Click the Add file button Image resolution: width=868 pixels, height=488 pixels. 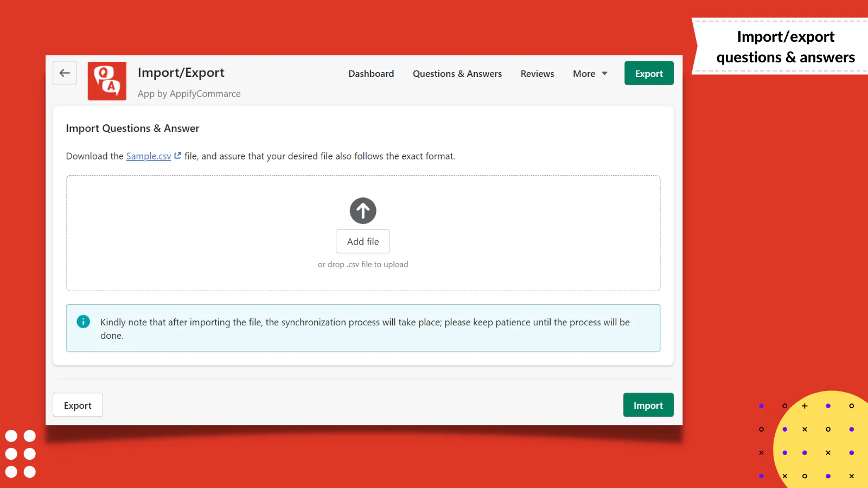[x=363, y=241]
